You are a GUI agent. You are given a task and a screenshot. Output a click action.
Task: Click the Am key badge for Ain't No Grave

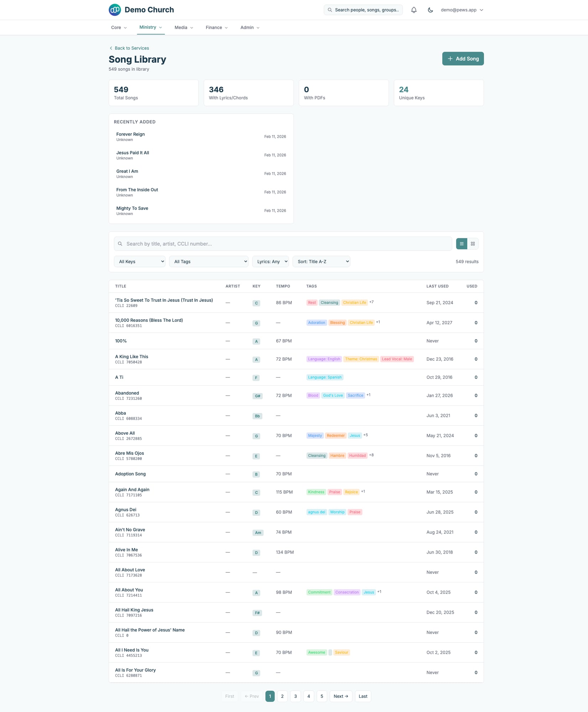coord(258,533)
